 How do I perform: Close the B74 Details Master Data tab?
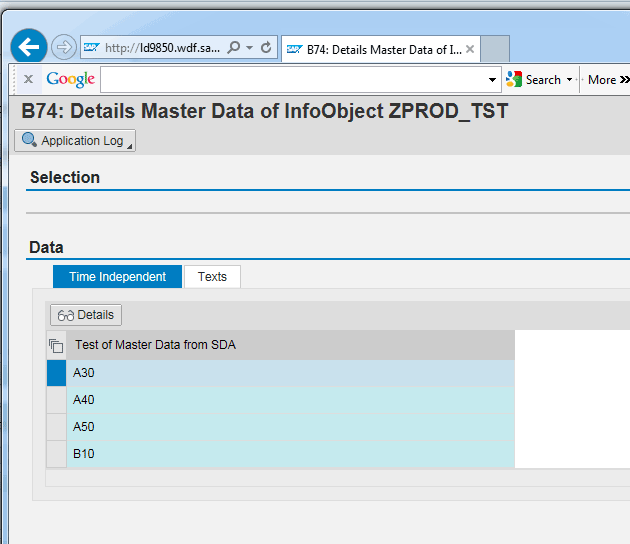[x=470, y=48]
